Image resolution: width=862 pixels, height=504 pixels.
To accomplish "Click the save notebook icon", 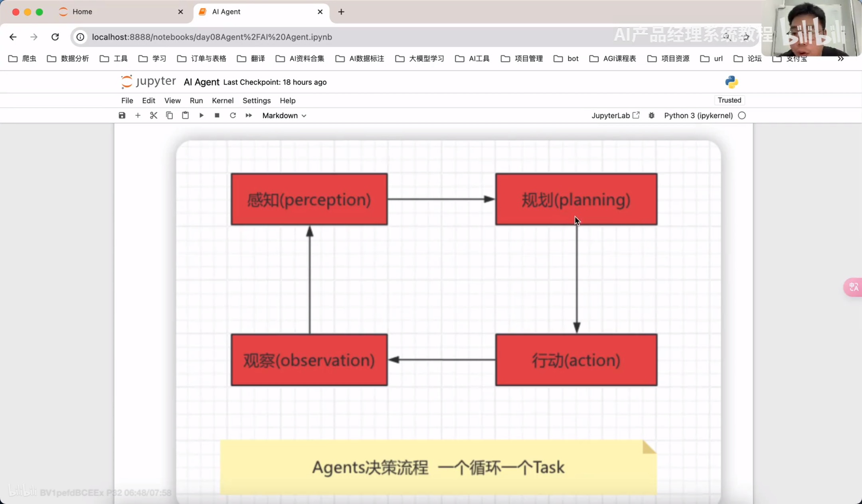I will (122, 115).
